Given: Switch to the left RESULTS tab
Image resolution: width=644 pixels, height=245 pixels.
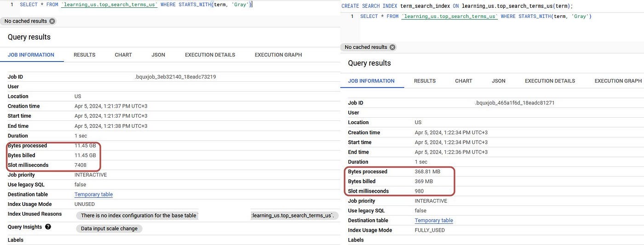Looking at the screenshot, I should [84, 55].
